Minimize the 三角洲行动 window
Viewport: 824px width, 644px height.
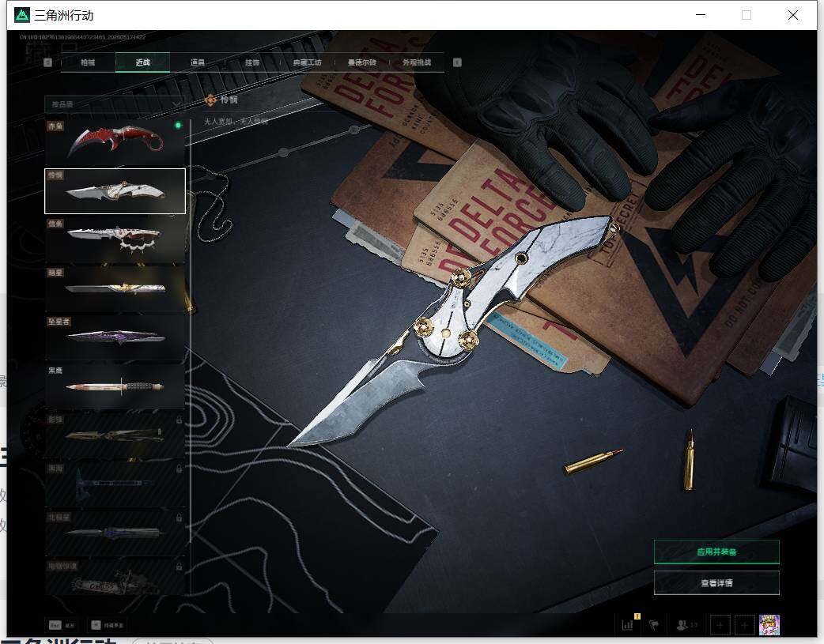point(701,15)
